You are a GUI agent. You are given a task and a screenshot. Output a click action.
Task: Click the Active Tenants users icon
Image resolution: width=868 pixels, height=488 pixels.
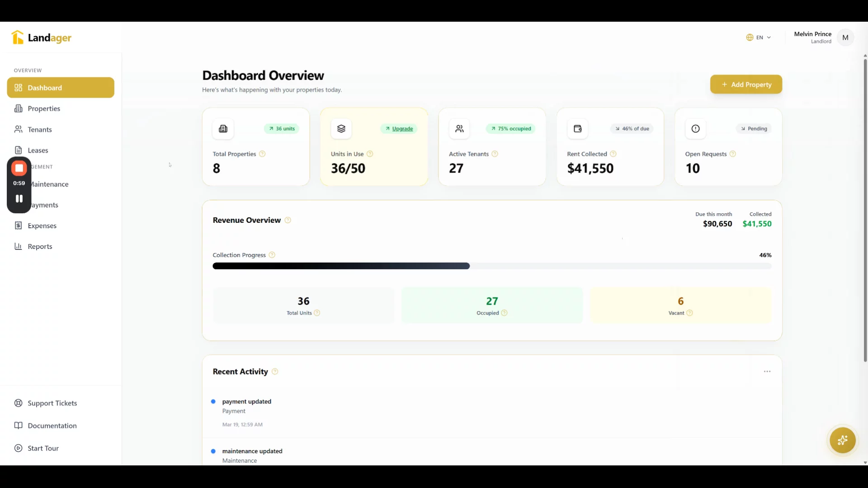pos(459,129)
